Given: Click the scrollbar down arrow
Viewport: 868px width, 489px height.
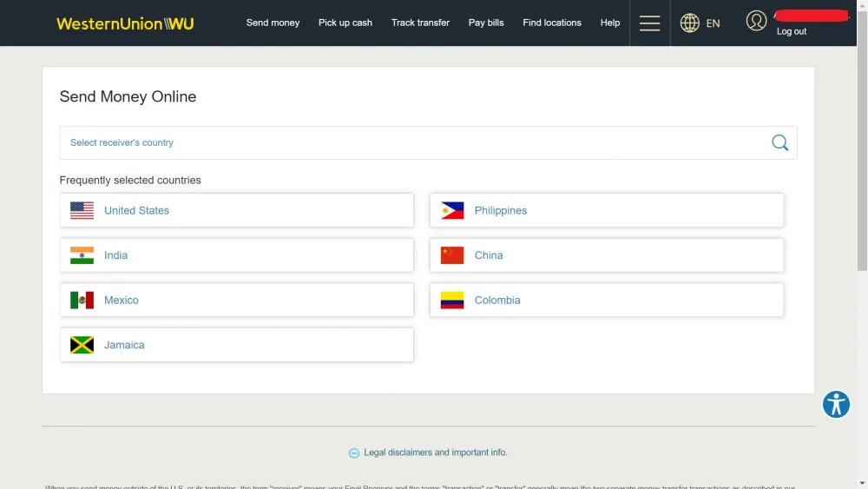Looking at the screenshot, I should point(863,484).
